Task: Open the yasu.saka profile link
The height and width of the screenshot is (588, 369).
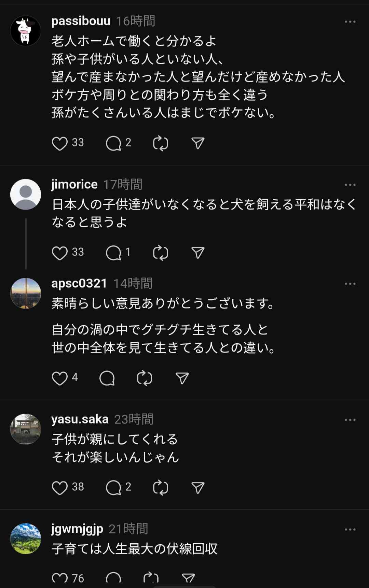Action: pos(80,419)
